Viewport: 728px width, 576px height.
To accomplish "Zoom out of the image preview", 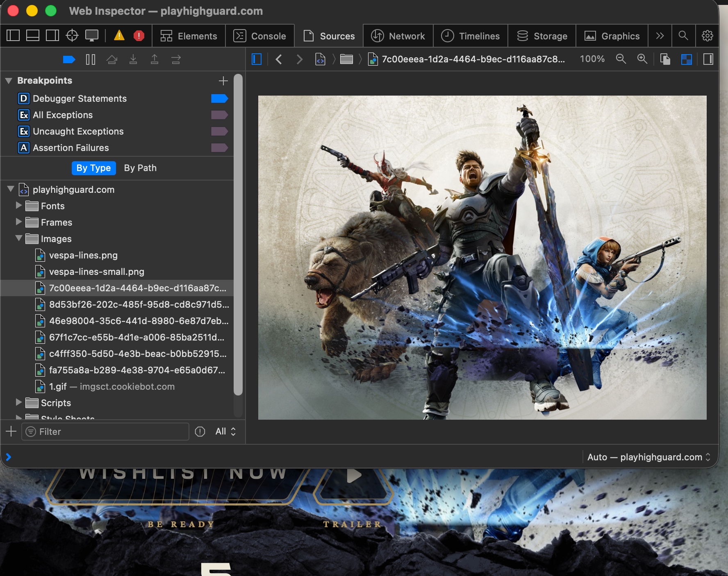I will point(621,59).
